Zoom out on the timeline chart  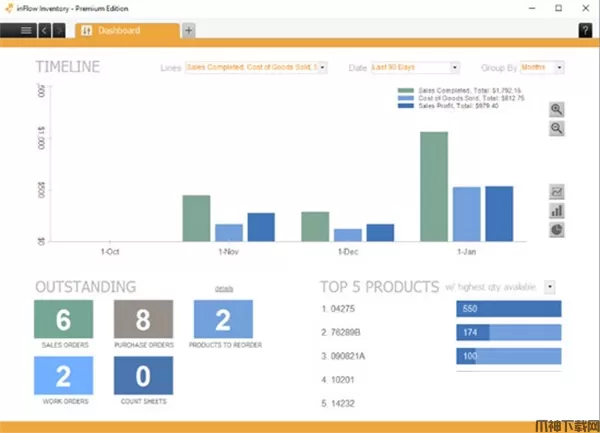557,129
